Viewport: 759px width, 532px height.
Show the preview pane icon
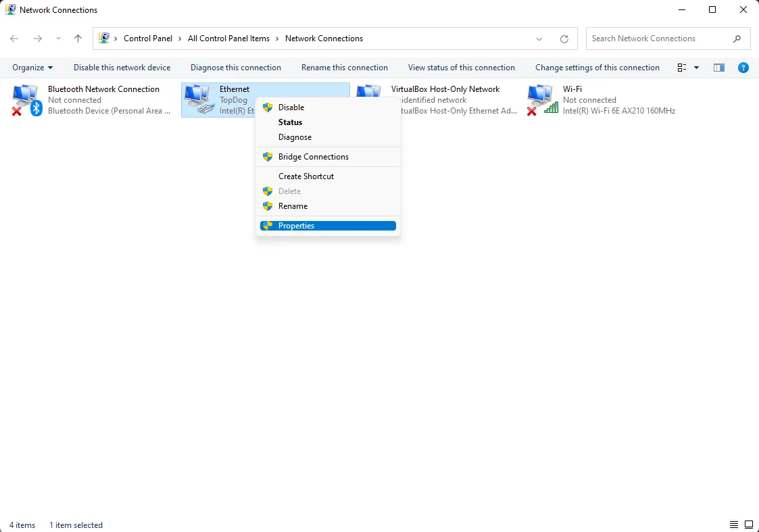pyautogui.click(x=719, y=68)
